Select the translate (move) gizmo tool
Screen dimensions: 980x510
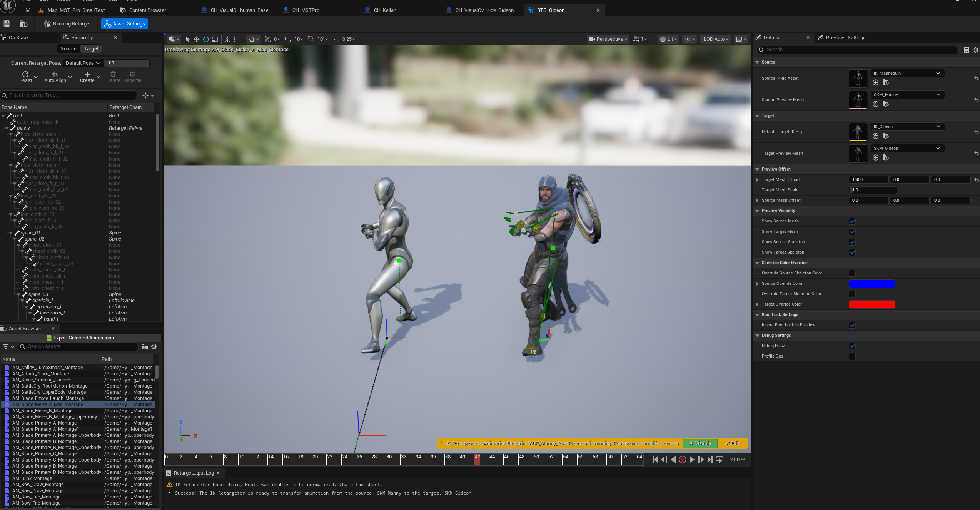tap(197, 39)
